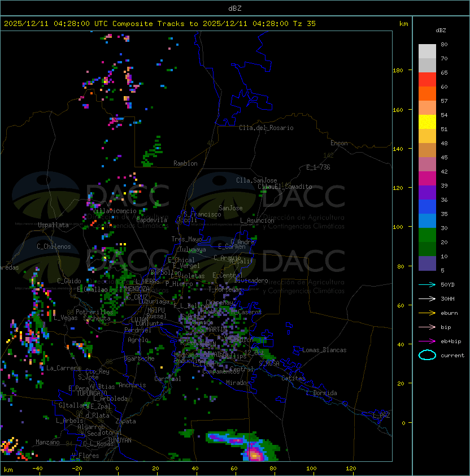This screenshot has width=470, height=476.
Task: Click the 'Catitas' map label
Action: pos(293,378)
